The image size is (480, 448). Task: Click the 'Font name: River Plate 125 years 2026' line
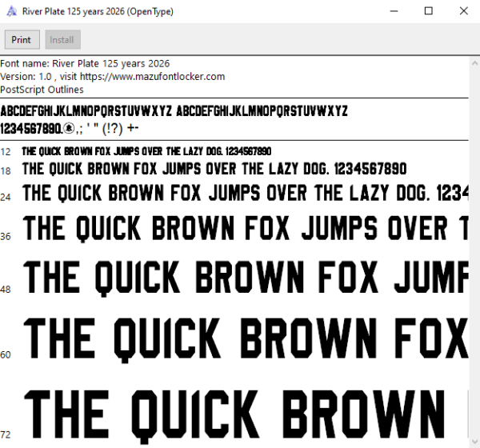click(85, 64)
